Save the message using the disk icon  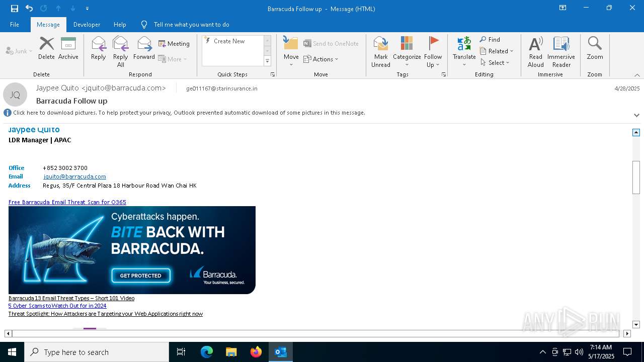[15, 9]
